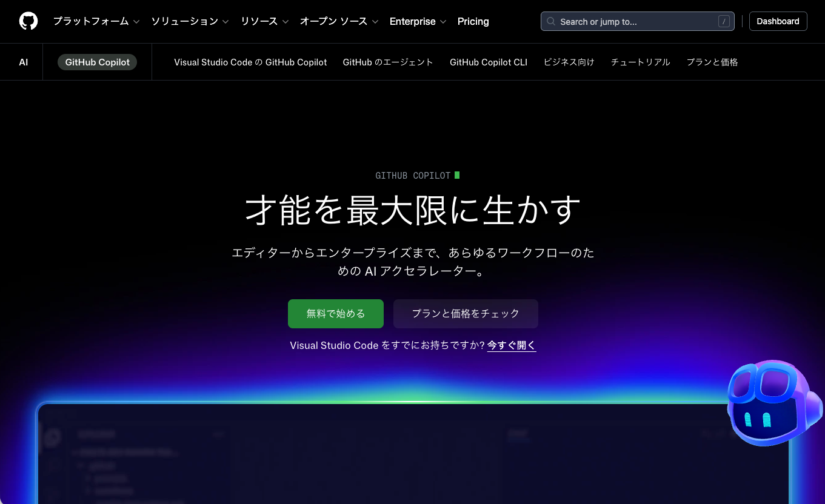Click the magnifying glass search icon
Image resolution: width=825 pixels, height=504 pixels.
[x=551, y=21]
